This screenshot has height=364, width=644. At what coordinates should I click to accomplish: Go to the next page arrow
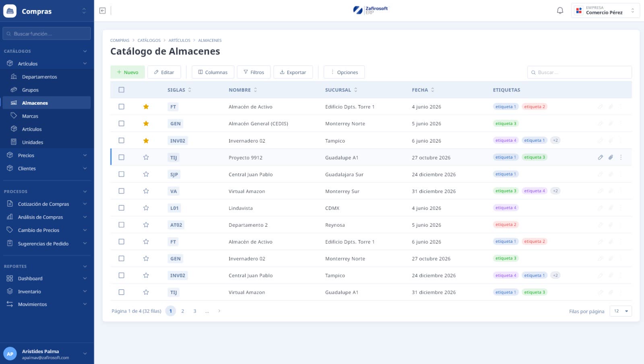[x=219, y=311]
